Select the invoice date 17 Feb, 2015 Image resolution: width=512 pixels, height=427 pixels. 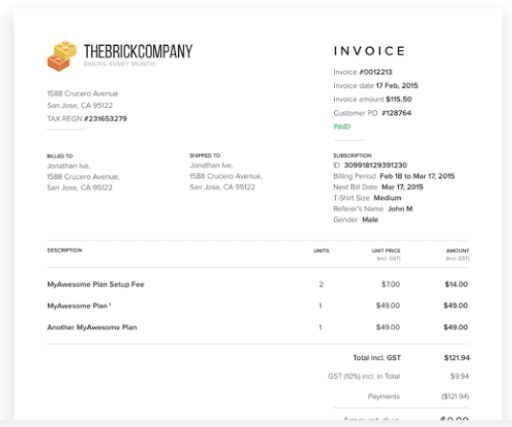coord(397,86)
